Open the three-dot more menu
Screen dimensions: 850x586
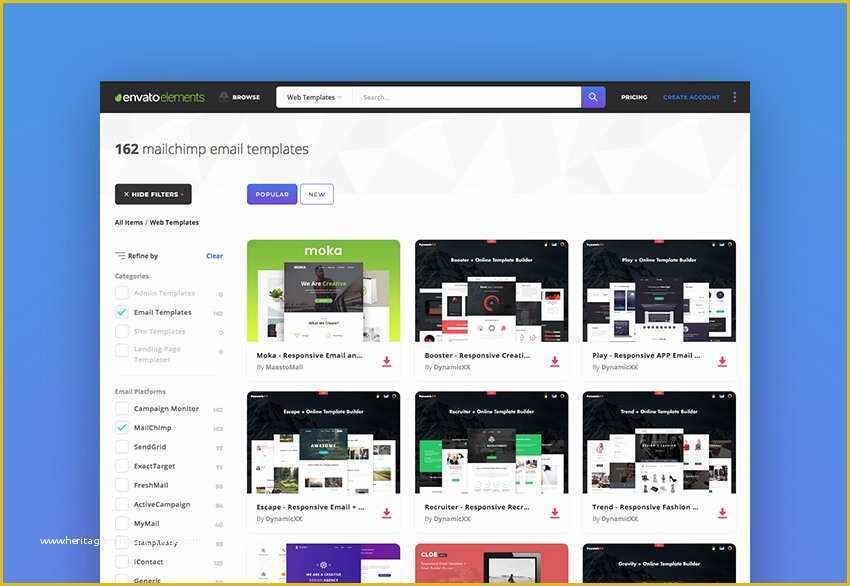pos(735,97)
